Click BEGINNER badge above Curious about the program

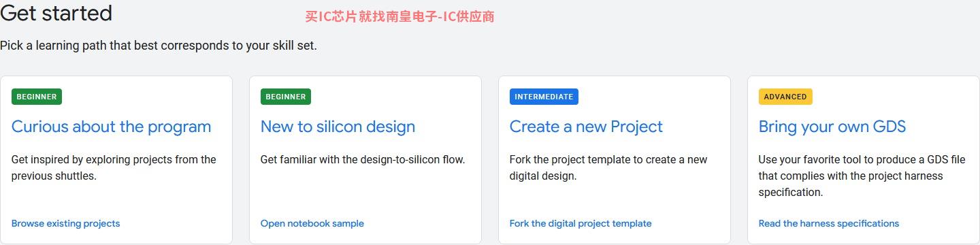tap(37, 97)
